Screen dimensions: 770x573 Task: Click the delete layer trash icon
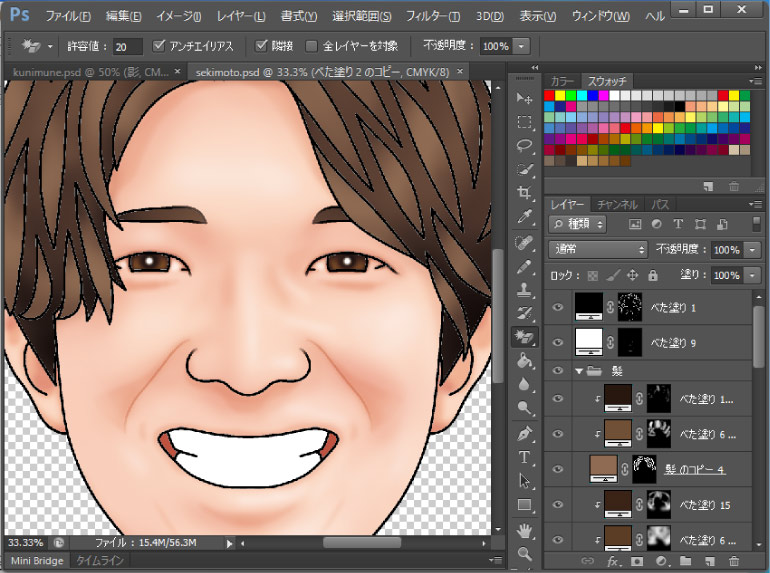(734, 563)
